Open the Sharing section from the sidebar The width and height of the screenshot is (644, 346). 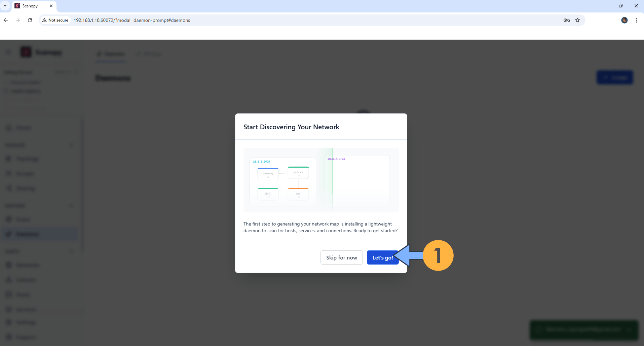point(25,188)
